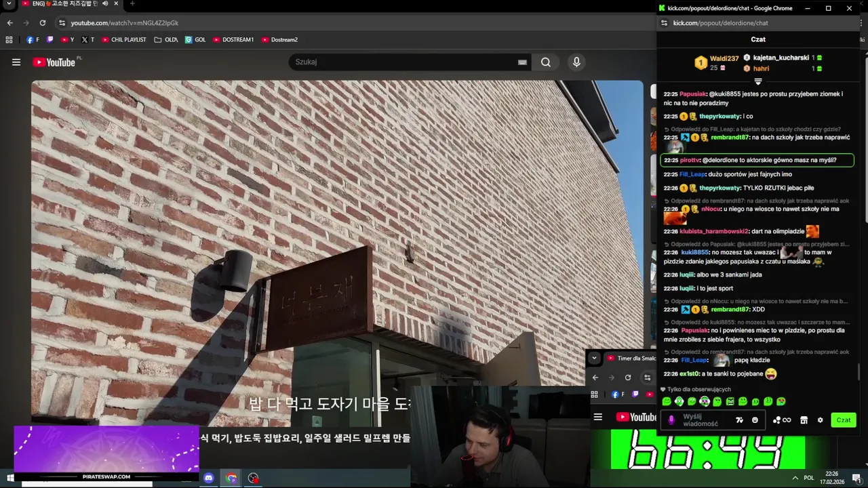868x488 pixels.
Task: Go back in the main Chrome window
Action: tap(9, 23)
